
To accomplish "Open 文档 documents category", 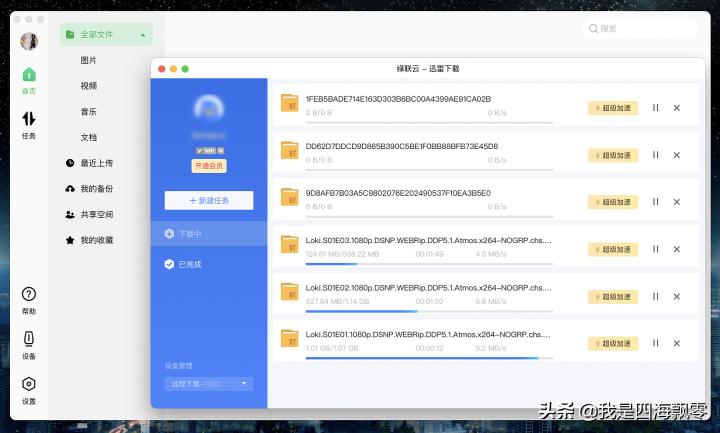I will (88, 137).
